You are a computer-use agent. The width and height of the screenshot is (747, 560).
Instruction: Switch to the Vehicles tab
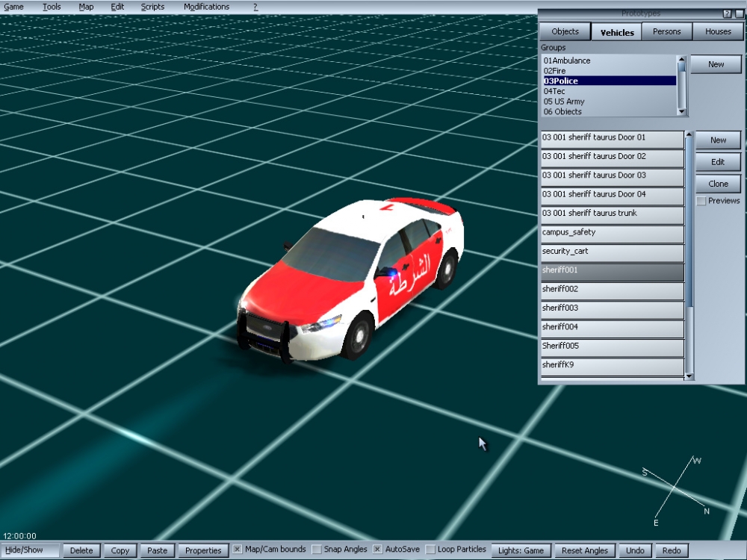616,32
